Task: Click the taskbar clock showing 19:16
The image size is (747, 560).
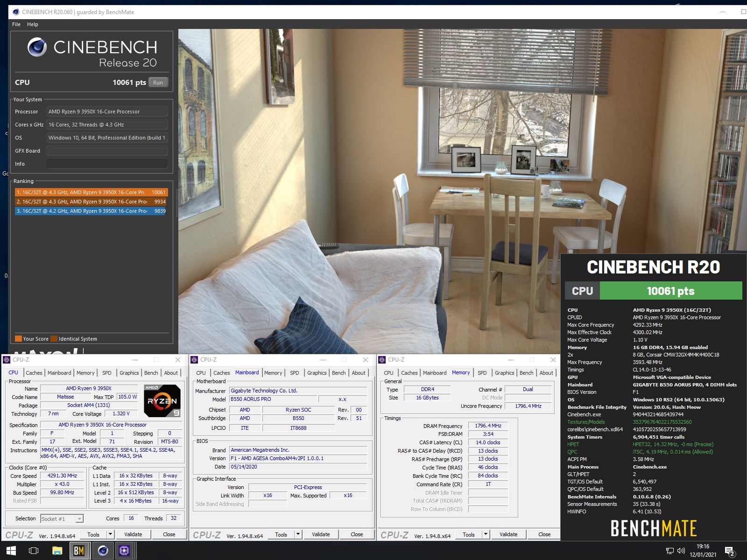Action: [x=703, y=551]
